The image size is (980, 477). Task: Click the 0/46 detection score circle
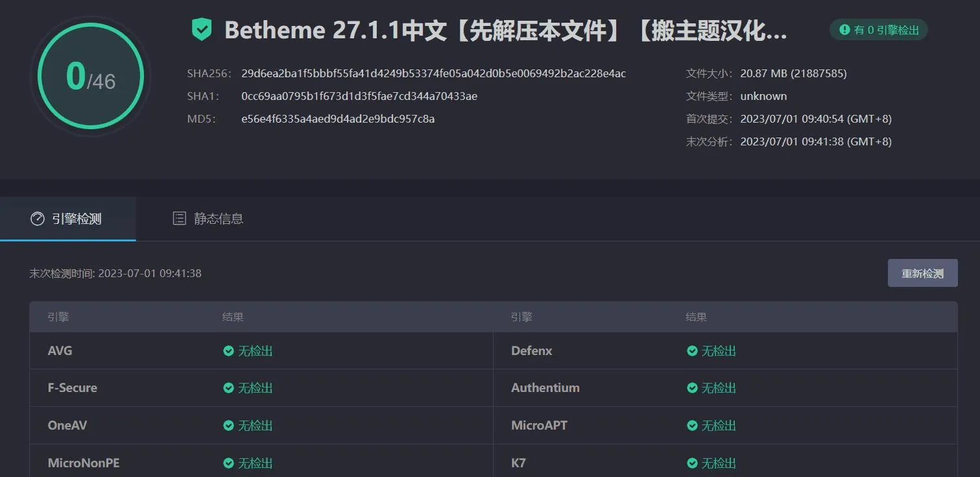pos(90,77)
